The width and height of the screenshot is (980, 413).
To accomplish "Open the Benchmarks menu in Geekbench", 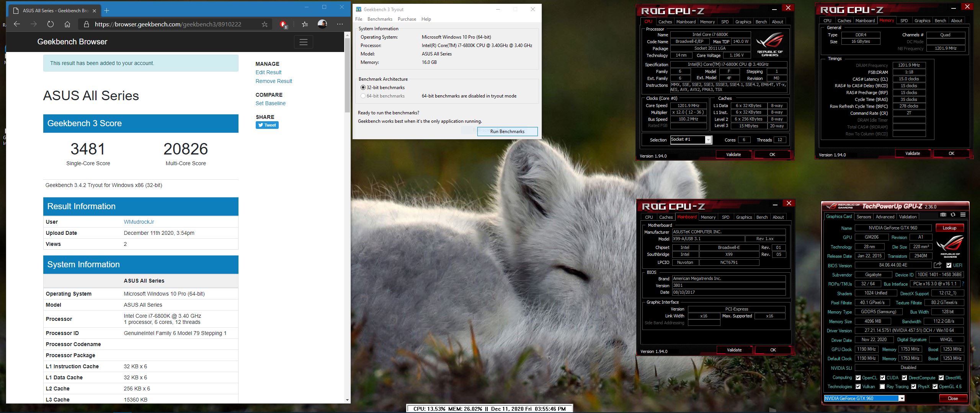I will pos(380,19).
